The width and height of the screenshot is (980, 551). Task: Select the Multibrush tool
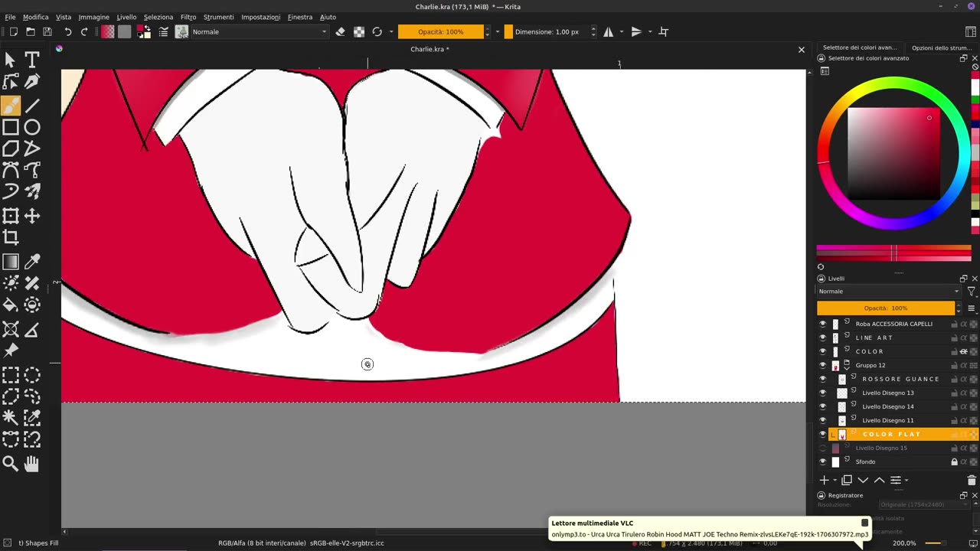32,191
